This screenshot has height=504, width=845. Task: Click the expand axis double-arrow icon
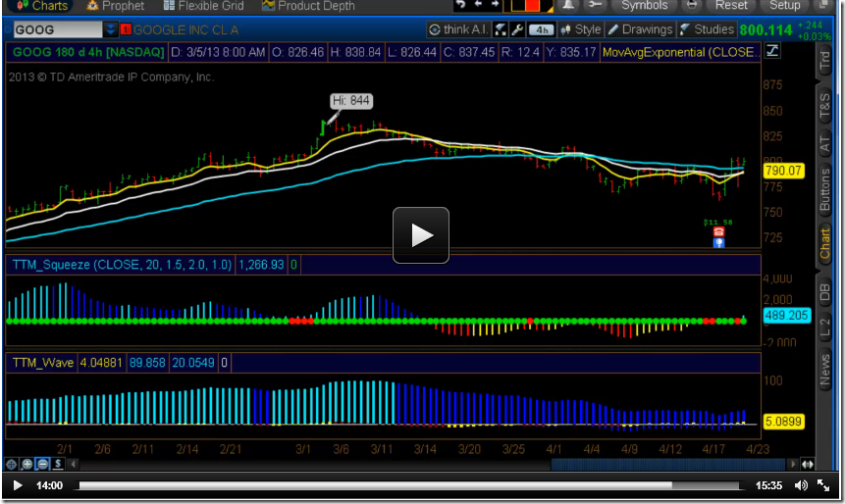(808, 464)
